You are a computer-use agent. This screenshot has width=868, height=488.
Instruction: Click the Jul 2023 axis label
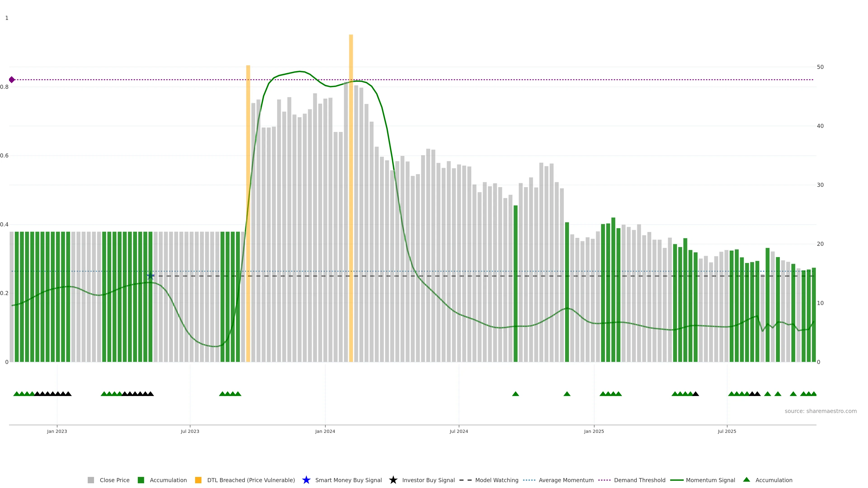[190, 431]
